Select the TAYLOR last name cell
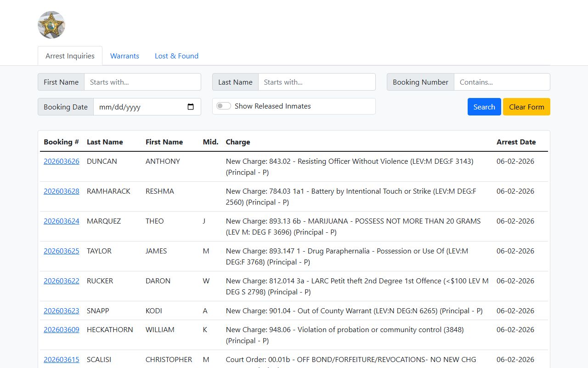 pyautogui.click(x=99, y=251)
